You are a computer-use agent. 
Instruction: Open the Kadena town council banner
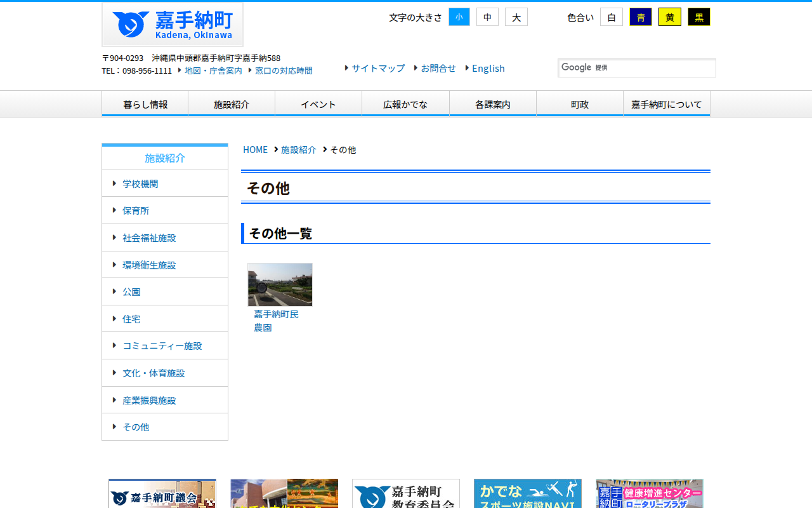[x=162, y=494]
